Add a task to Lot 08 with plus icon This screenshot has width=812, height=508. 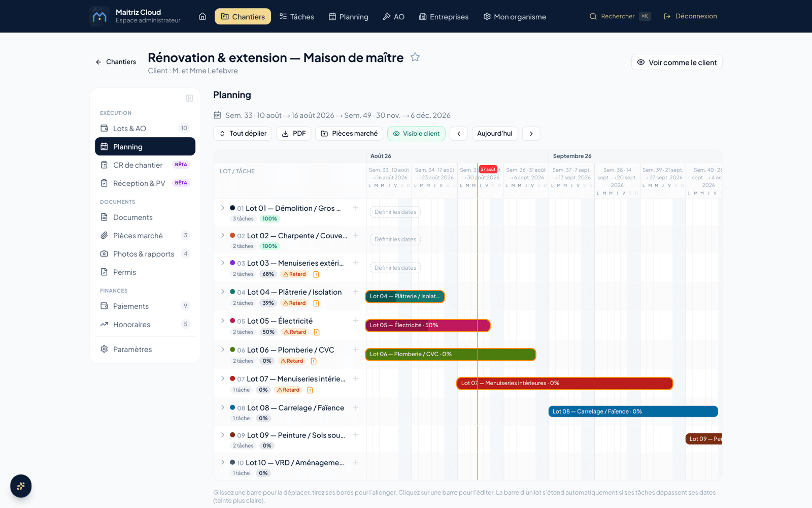tap(356, 407)
